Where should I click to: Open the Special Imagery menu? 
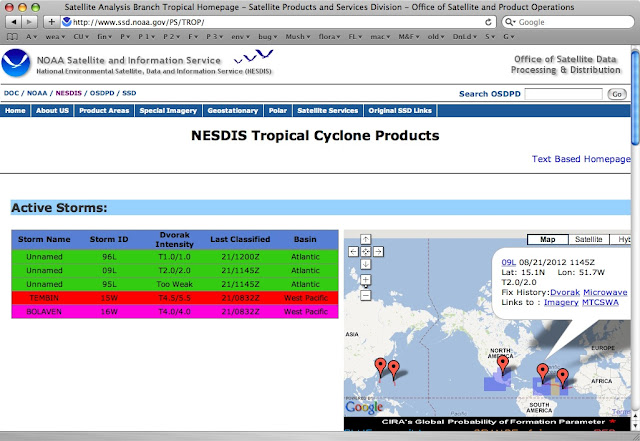168,111
